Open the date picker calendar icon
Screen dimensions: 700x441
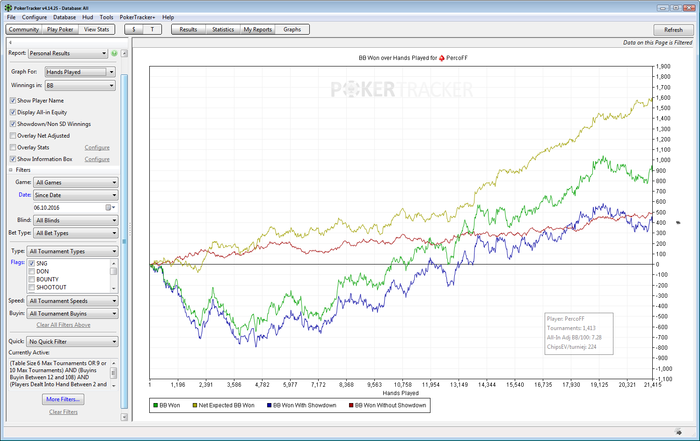point(109,208)
